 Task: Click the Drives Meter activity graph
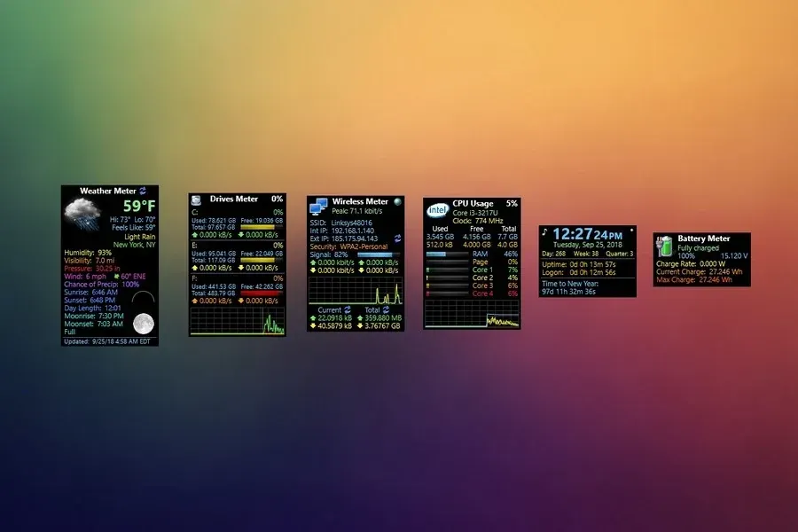237,321
